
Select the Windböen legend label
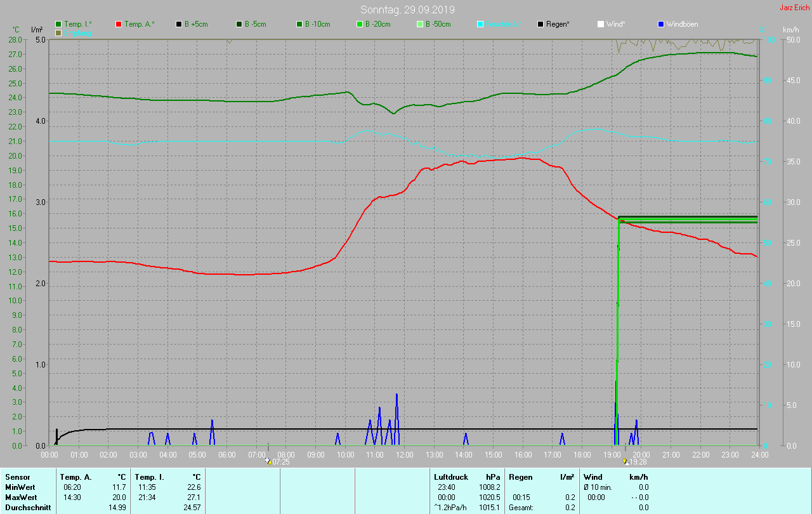coord(682,24)
